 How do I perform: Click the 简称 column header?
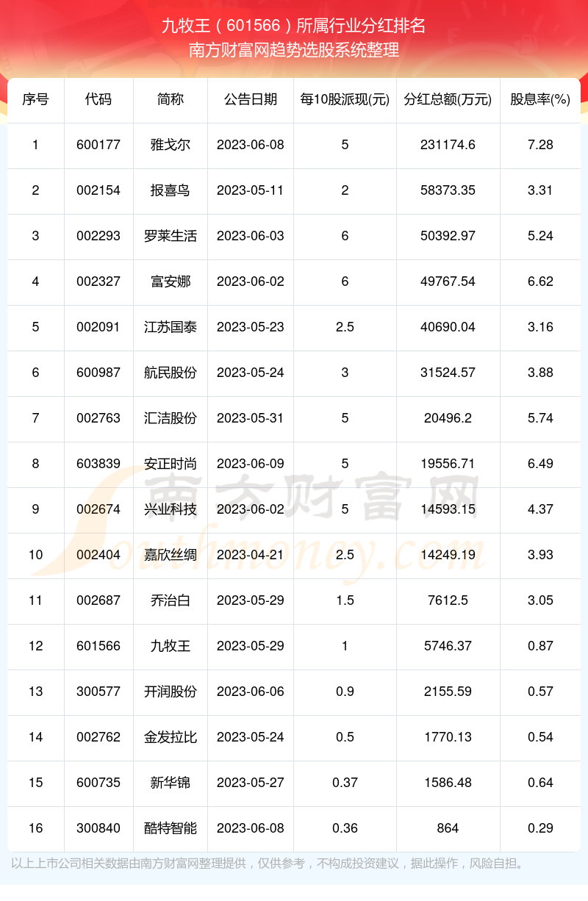tap(171, 99)
